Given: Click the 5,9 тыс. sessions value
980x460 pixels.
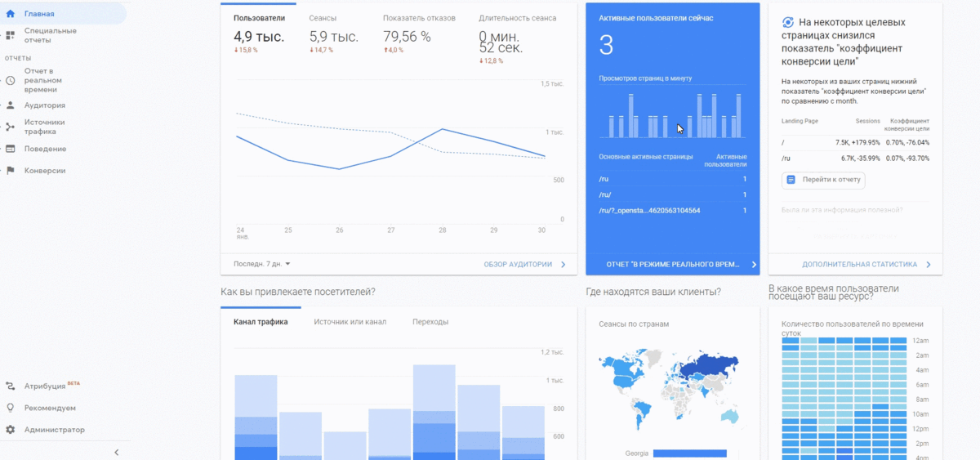Looking at the screenshot, I should [x=334, y=36].
